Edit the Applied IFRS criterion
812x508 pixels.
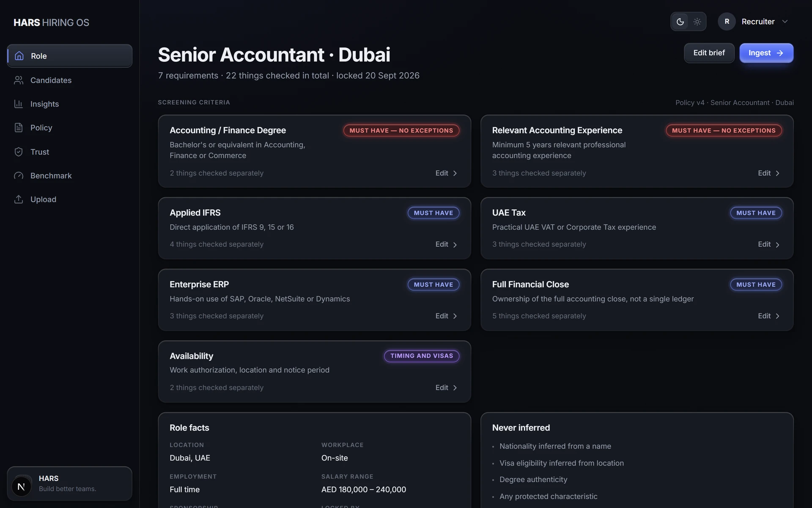click(x=446, y=244)
